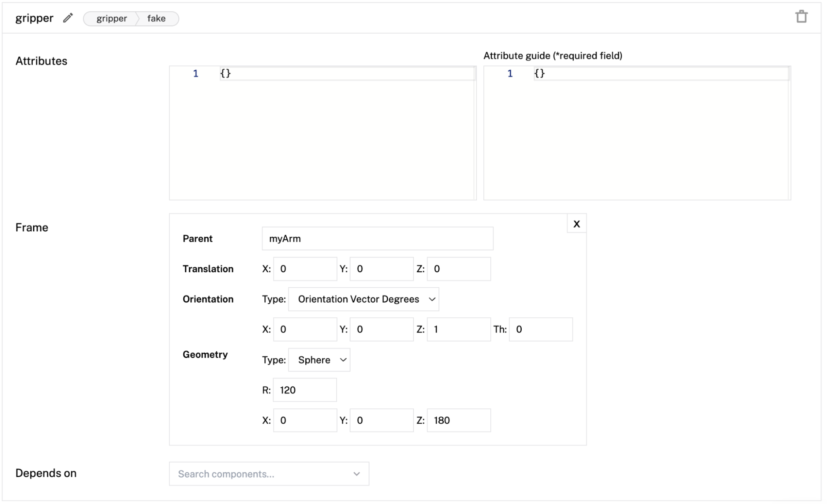827x504 pixels.
Task: Click the Geometry Z input showing 180
Action: tap(458, 420)
